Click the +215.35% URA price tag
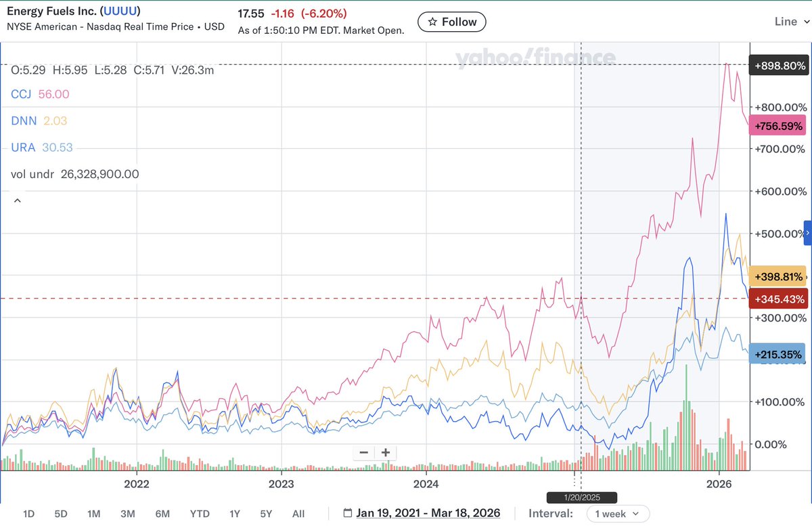812x526 pixels. (777, 353)
